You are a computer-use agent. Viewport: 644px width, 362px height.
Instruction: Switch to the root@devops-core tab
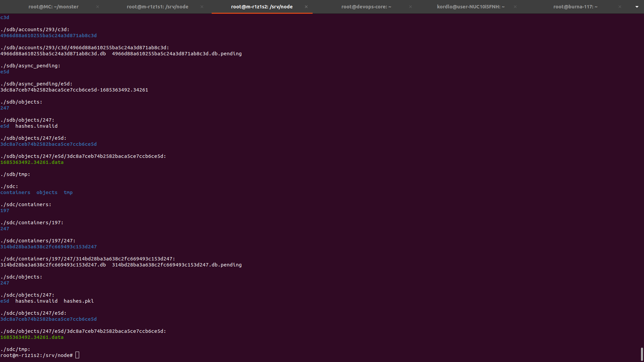click(366, 7)
